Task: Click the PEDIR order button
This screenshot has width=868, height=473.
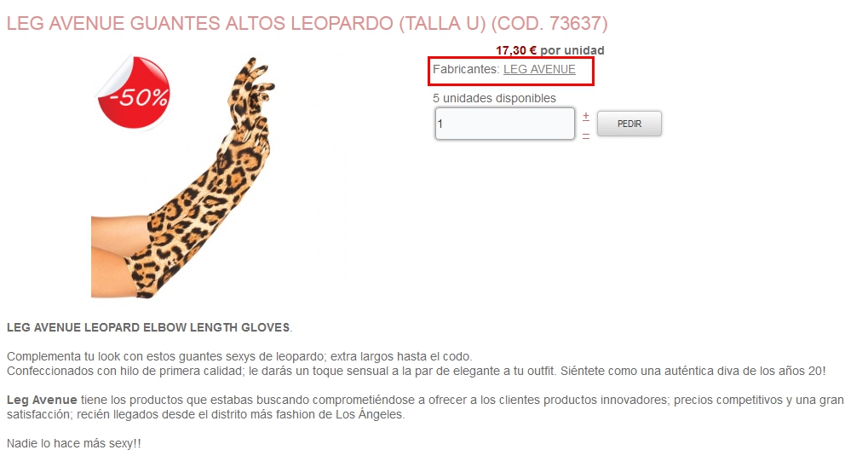Action: [x=629, y=124]
